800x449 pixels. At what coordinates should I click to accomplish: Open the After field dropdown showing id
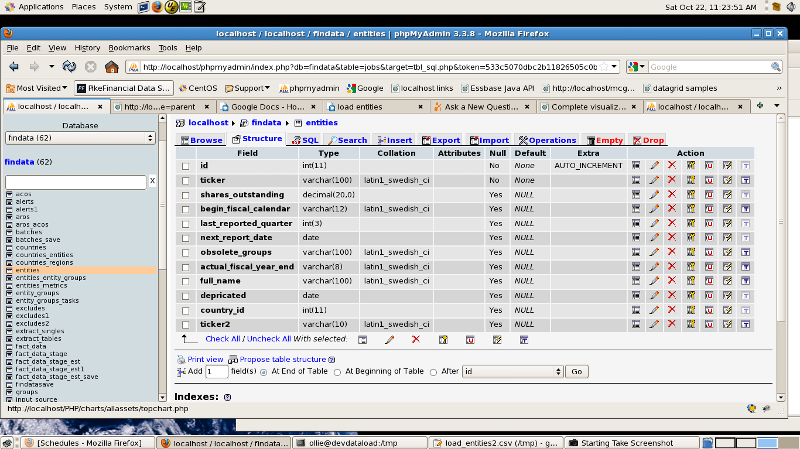(512, 371)
